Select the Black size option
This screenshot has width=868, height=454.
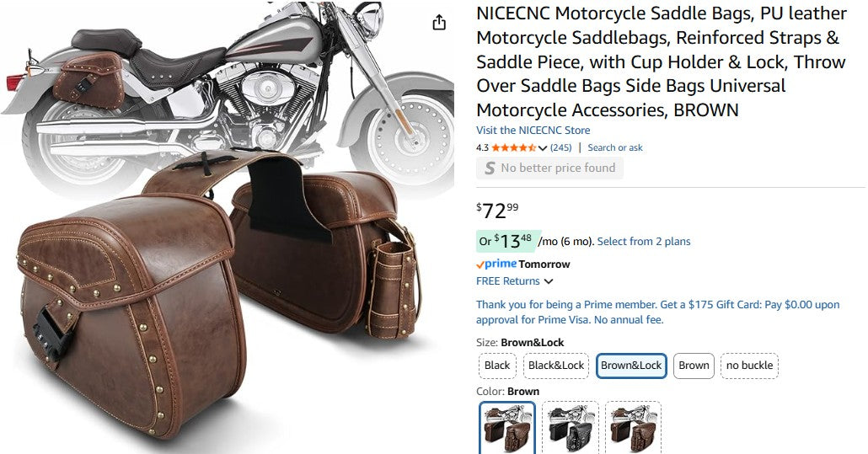click(x=497, y=366)
